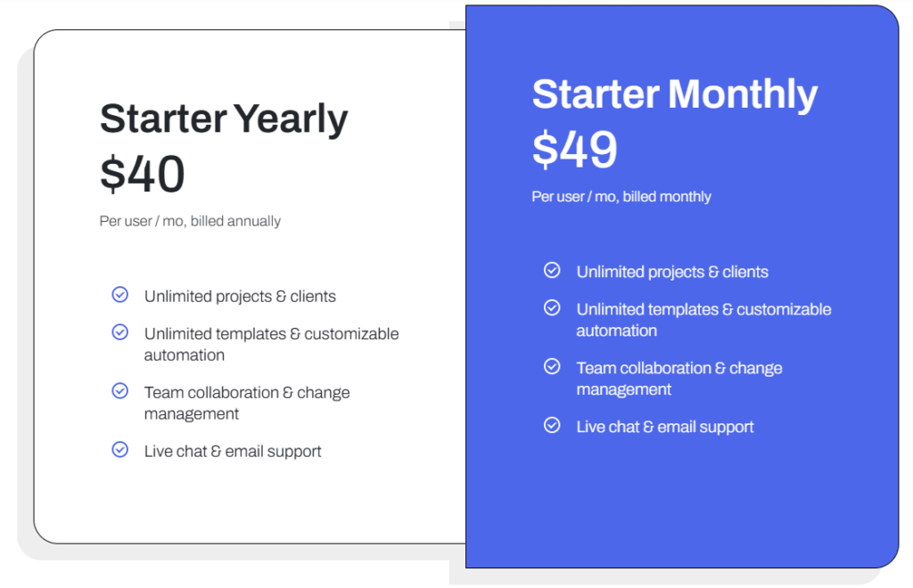Click Yearly 'Team collaboration & change management' text
913x588 pixels.
247,403
